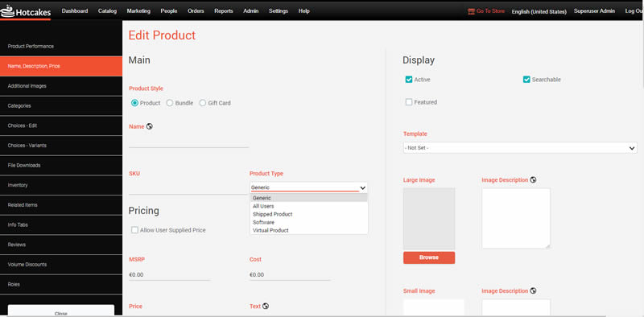This screenshot has width=644, height=317.
Task: Open the Orders menu
Action: coord(196,11)
